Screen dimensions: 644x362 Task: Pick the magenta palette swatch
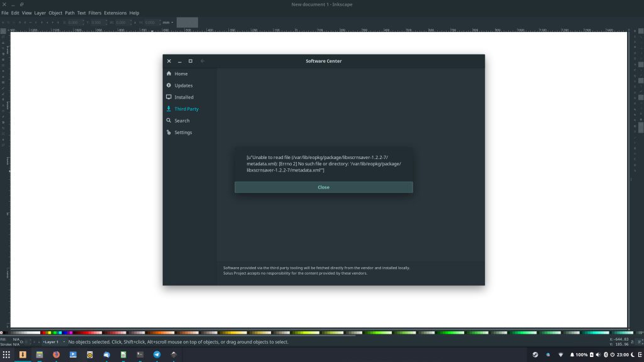click(70, 332)
